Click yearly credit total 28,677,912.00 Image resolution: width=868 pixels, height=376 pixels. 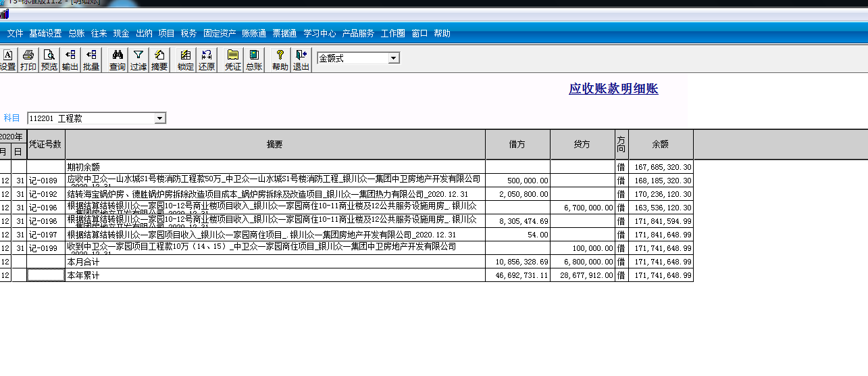click(587, 275)
